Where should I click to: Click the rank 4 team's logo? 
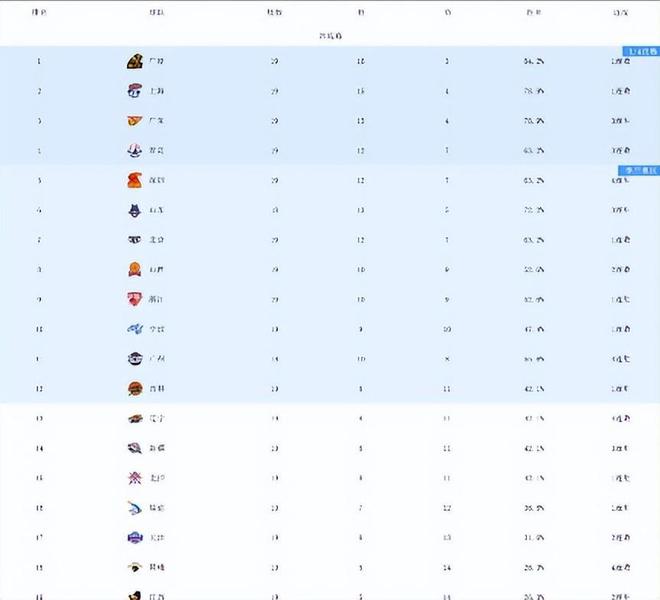(135, 151)
